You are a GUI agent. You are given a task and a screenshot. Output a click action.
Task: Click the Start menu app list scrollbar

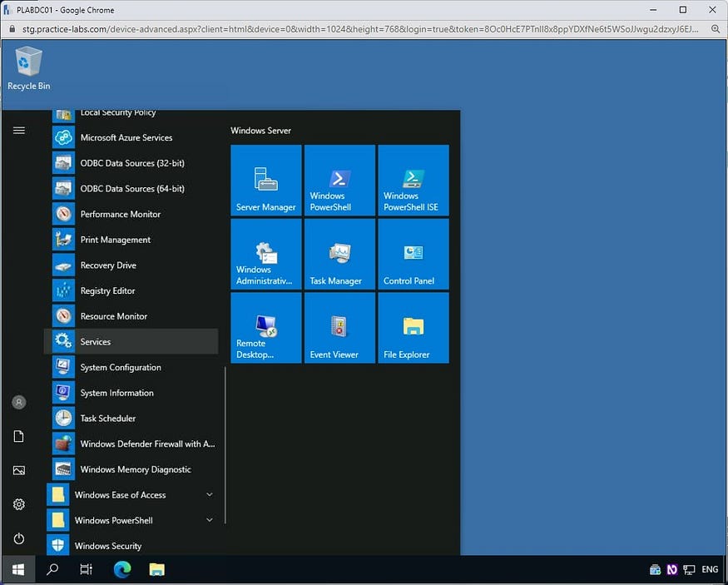pos(225,446)
